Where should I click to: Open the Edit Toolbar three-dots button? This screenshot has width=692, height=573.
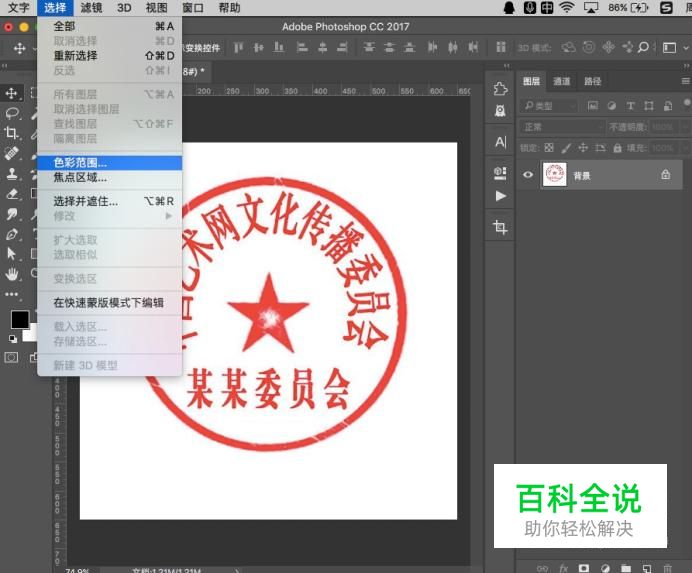(11, 294)
